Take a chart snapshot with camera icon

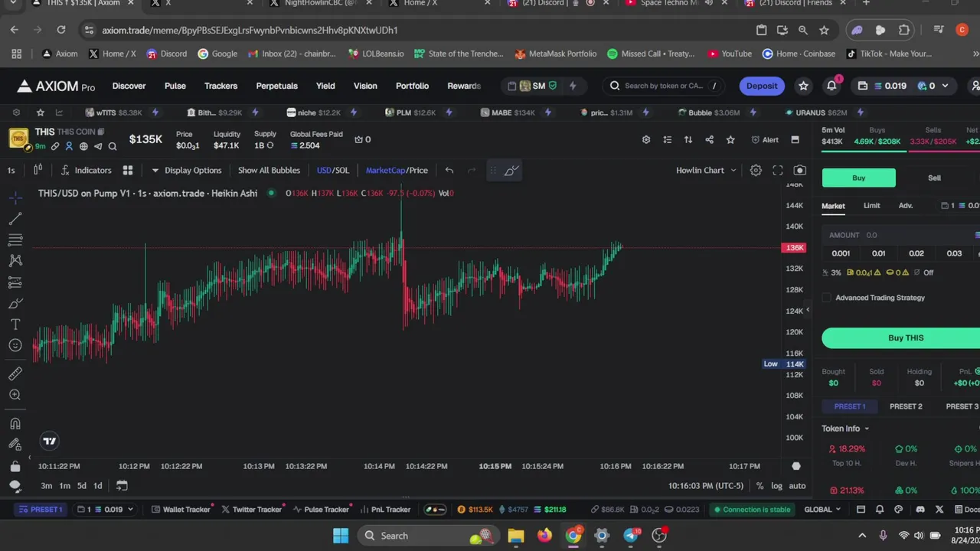tap(800, 170)
